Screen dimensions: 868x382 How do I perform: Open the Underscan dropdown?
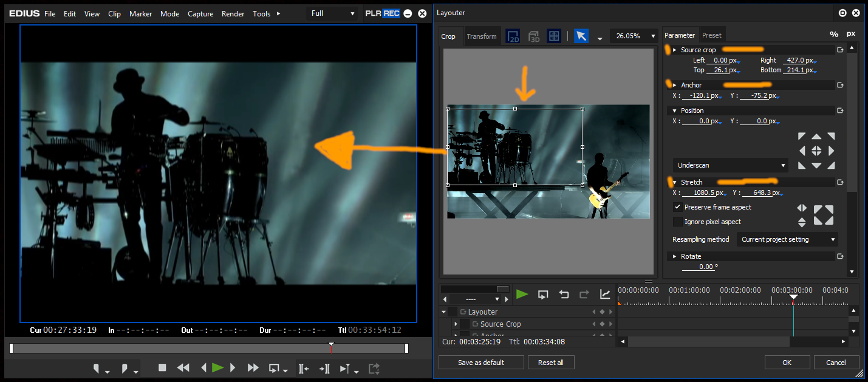click(731, 165)
